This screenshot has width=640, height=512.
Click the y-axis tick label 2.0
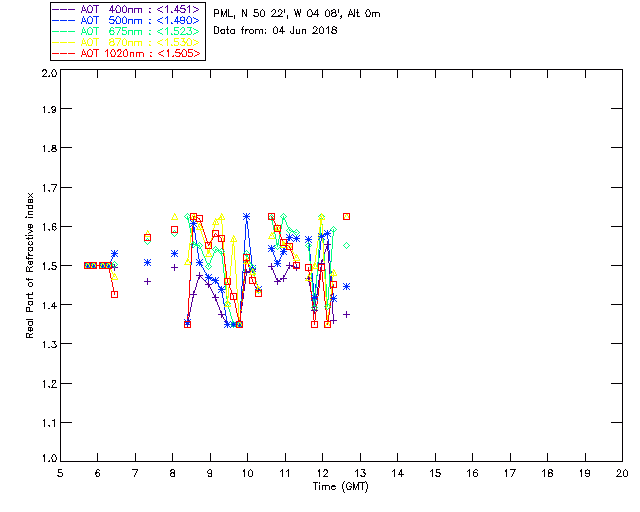tap(49, 73)
